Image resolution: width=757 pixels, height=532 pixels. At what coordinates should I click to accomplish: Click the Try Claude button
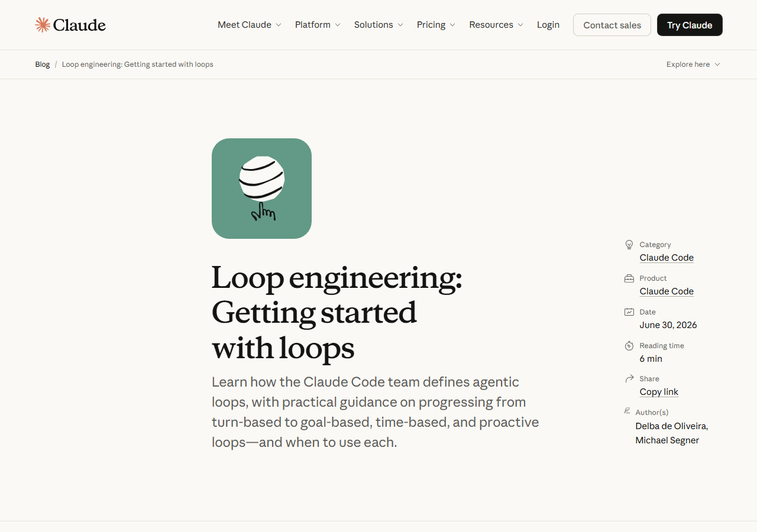690,25
